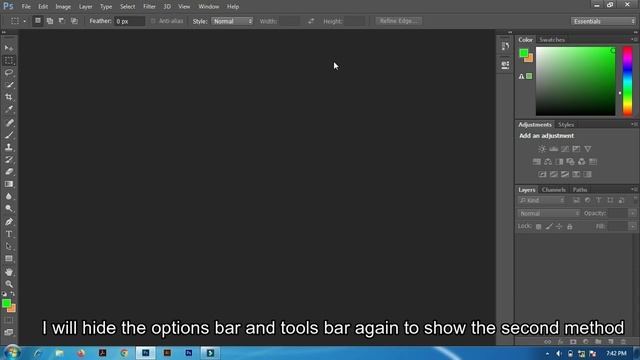The image size is (640, 360).
Task: Select the Hand tool
Action: (x=9, y=272)
